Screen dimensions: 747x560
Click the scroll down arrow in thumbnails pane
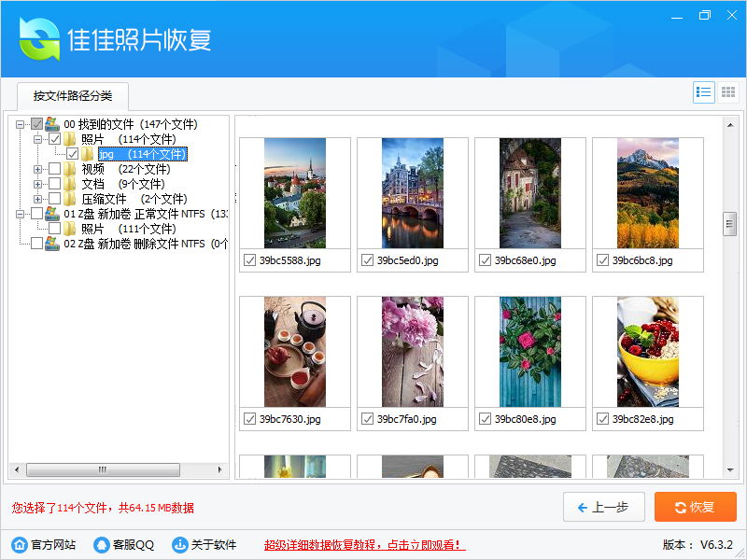pos(730,470)
